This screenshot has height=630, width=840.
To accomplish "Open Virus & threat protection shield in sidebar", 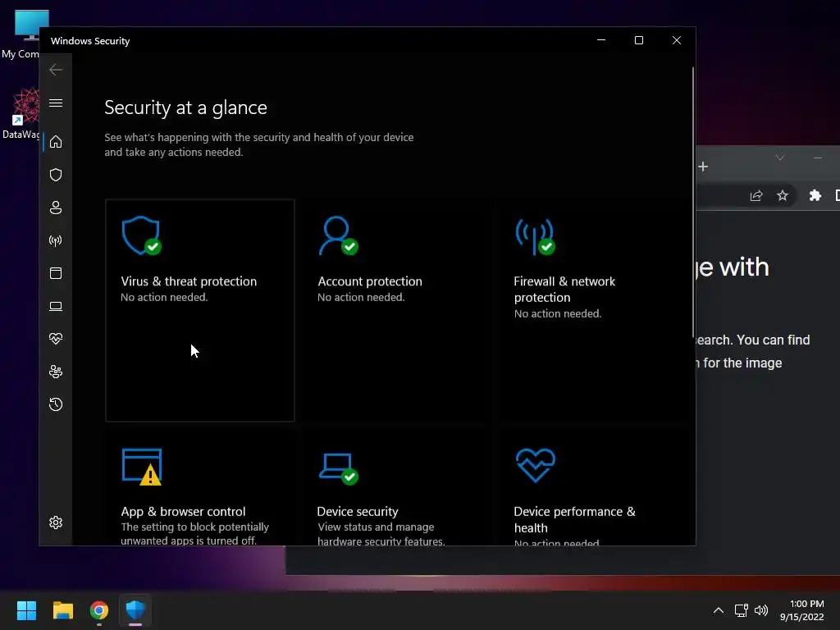I will [56, 175].
